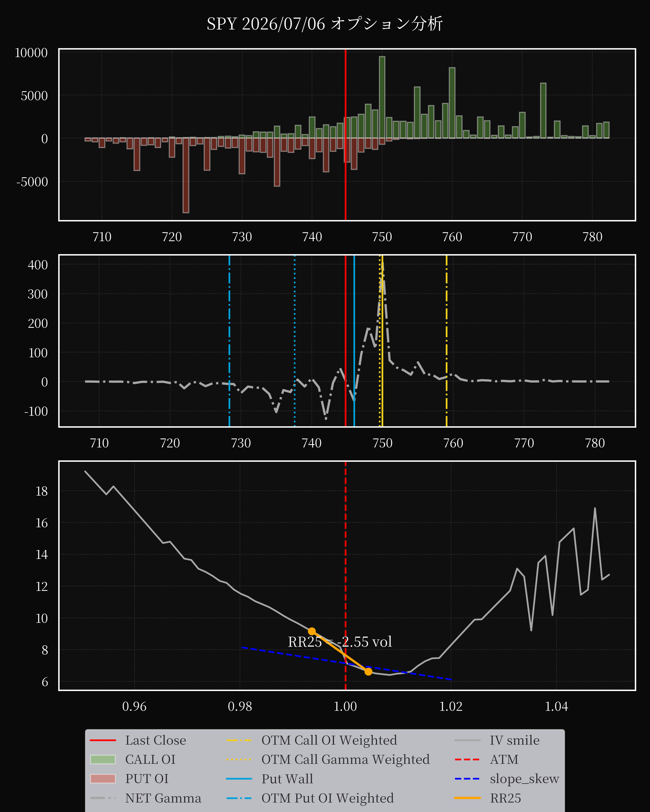Click the '1.00' x-axis label in IV chart
Image resolution: width=650 pixels, height=812 pixels.
tap(346, 706)
